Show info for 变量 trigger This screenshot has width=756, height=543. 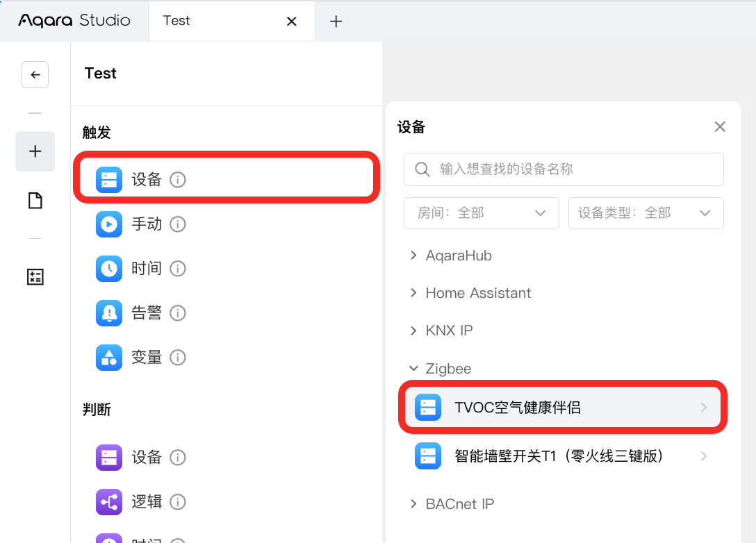(x=177, y=358)
